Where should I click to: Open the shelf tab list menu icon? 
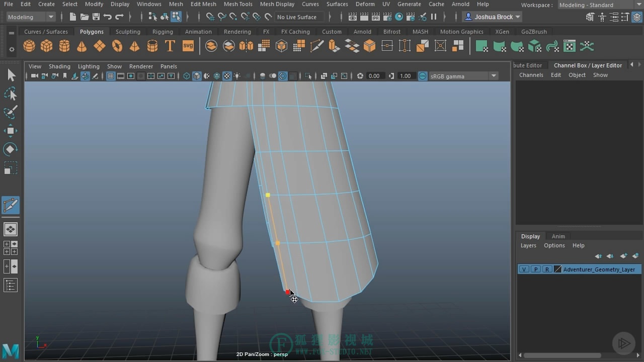point(12,33)
